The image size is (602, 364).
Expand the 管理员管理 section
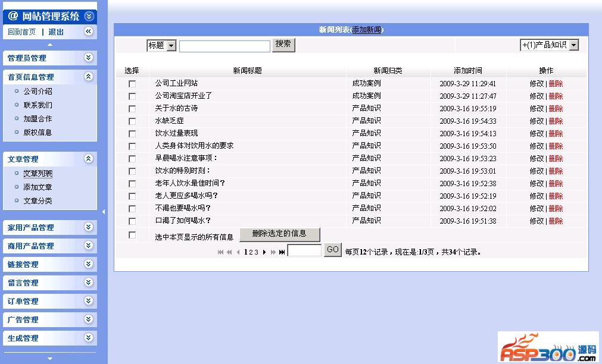88,58
